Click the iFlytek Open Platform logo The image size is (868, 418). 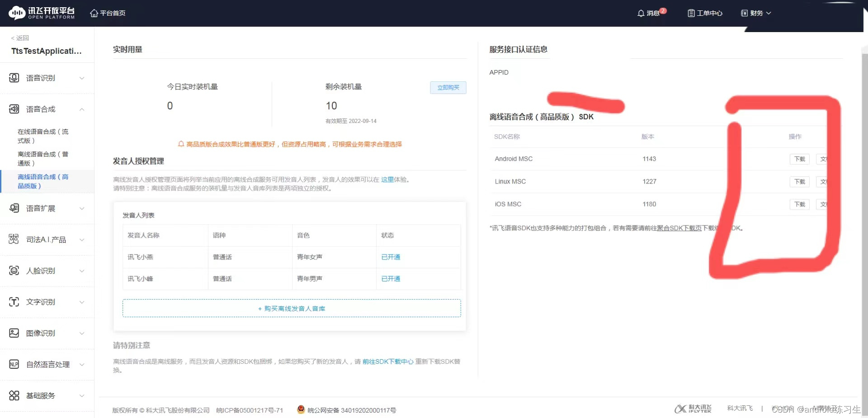pyautogui.click(x=41, y=13)
